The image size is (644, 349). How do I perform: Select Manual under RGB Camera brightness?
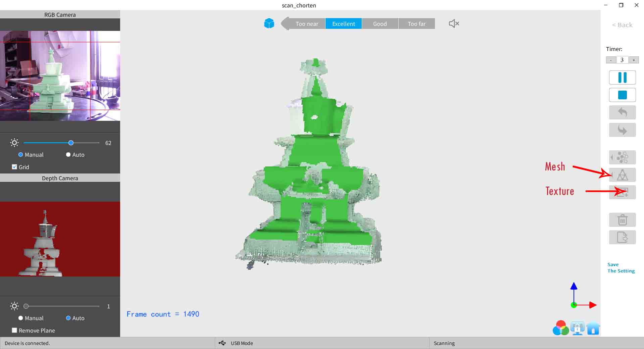click(31, 155)
